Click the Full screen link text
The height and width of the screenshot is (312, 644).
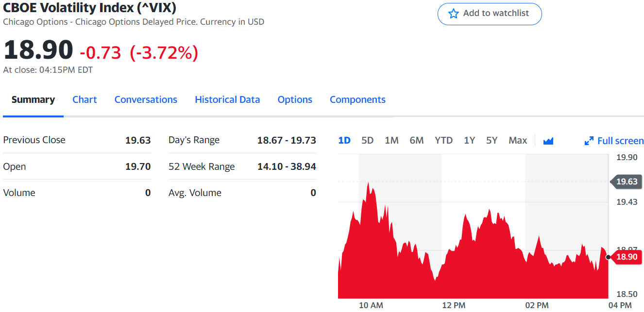[x=620, y=141]
